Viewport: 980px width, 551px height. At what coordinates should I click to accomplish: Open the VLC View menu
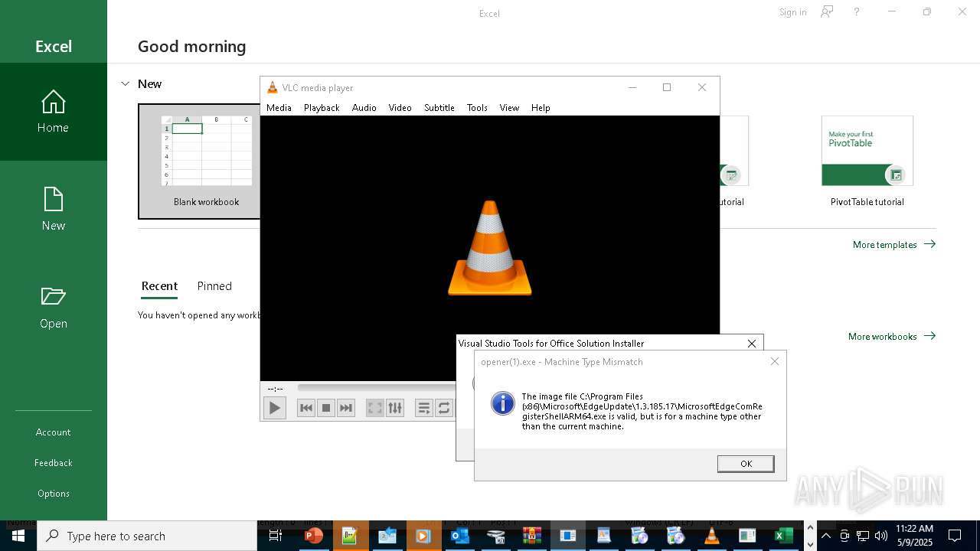[x=509, y=108]
